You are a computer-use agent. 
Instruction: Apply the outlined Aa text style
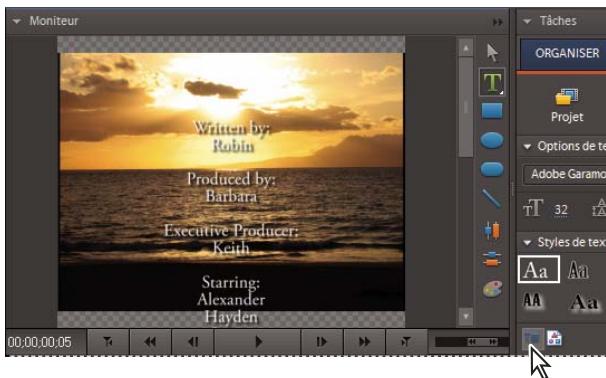pyautogui.click(x=579, y=270)
